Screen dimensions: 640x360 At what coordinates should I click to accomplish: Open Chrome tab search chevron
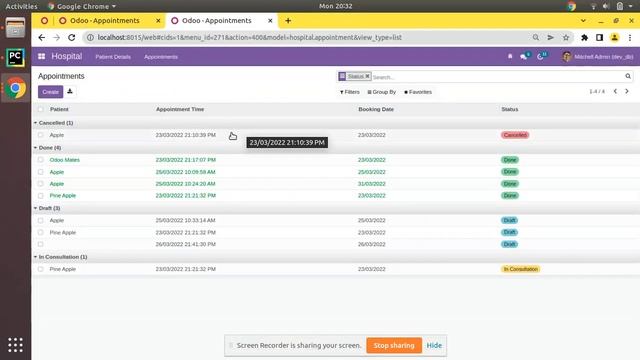(x=583, y=20)
